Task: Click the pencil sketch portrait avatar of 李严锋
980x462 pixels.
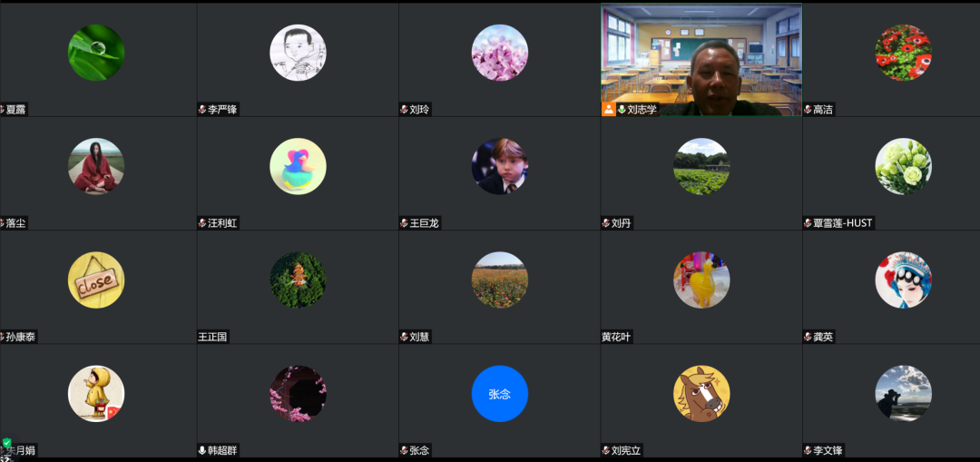Action: point(298,53)
